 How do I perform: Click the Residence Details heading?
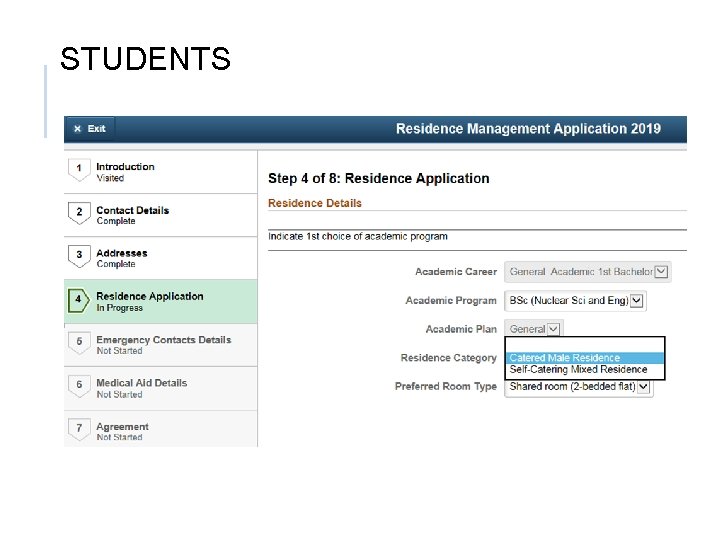coord(315,203)
